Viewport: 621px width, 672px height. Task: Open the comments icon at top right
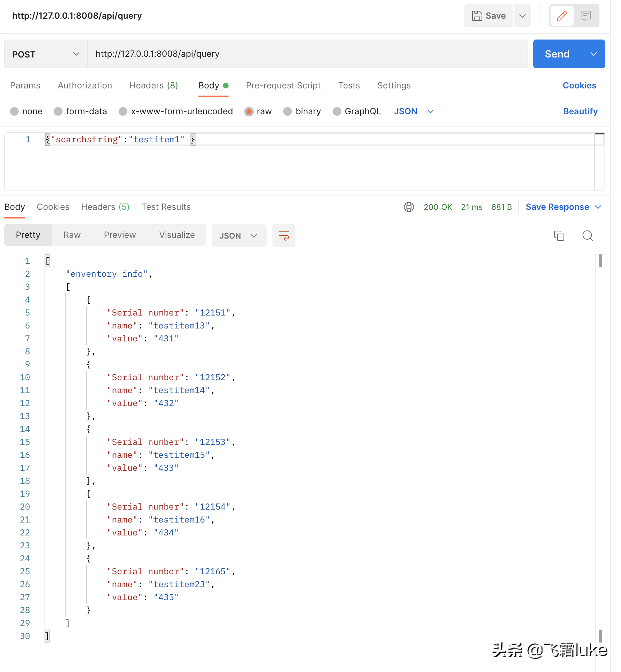pos(586,16)
